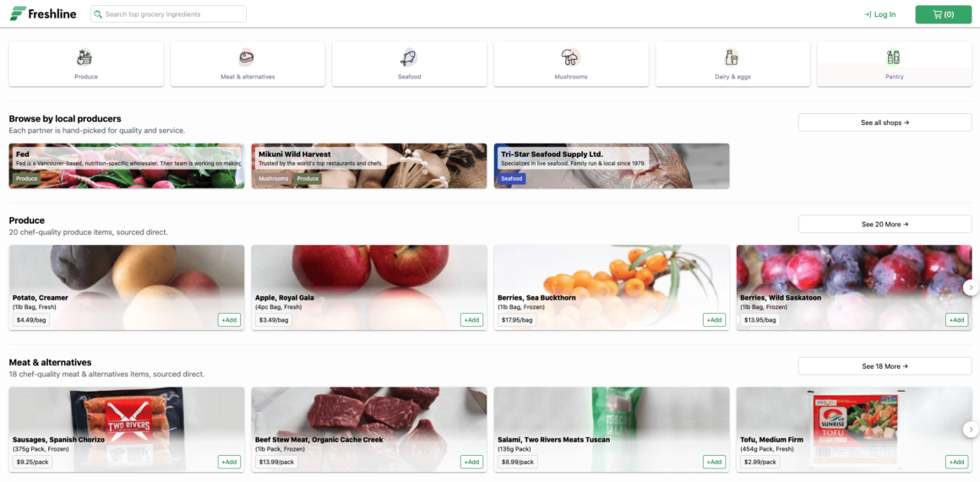Image resolution: width=980 pixels, height=482 pixels.
Task: Advance the Produce carousel with right arrow
Action: click(x=971, y=287)
